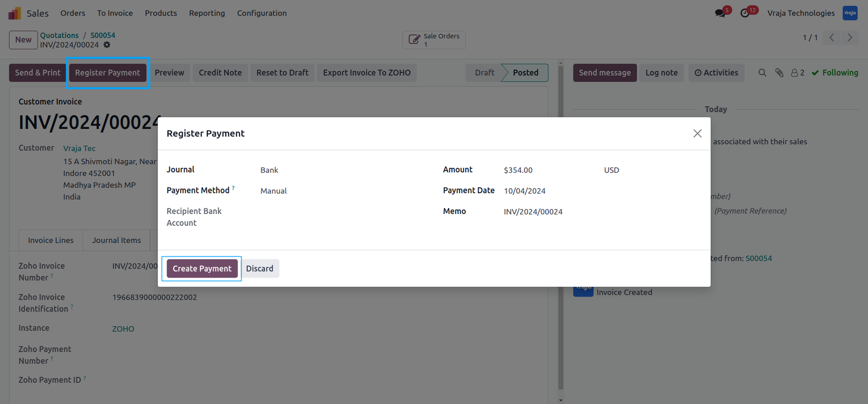
Task: Click the Create Payment button
Action: click(x=202, y=269)
